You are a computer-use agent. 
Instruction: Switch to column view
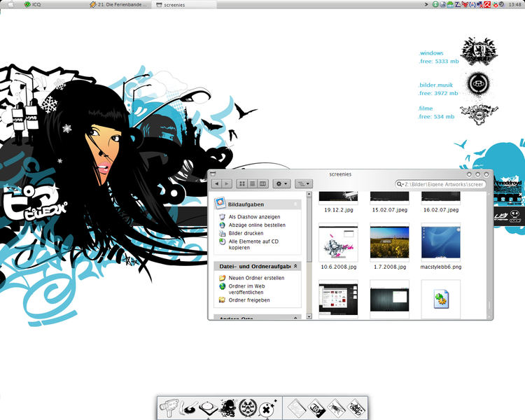(262, 183)
